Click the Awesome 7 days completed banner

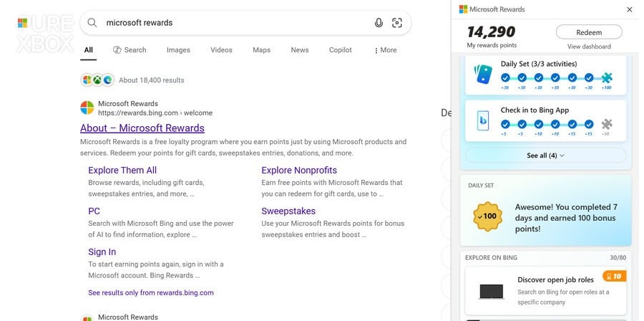pyautogui.click(x=545, y=211)
